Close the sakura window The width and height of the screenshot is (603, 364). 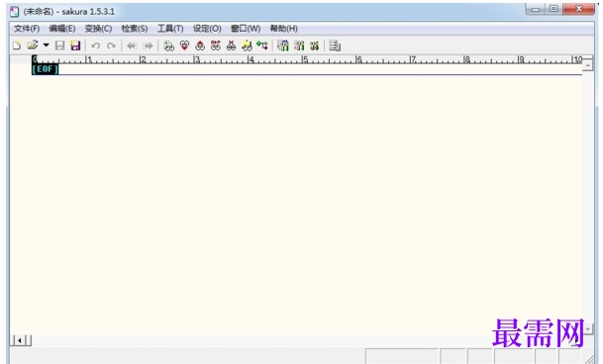click(x=579, y=9)
